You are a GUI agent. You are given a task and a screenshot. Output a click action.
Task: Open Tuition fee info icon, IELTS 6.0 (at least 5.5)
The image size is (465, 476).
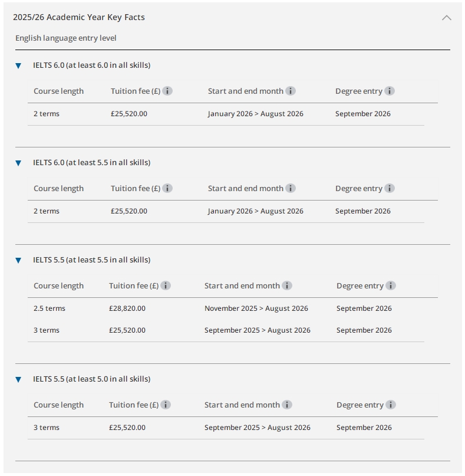pos(167,188)
